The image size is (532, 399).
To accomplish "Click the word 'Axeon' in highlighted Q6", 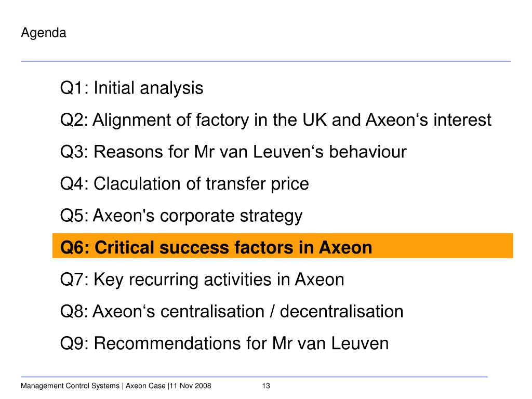I will [345, 247].
